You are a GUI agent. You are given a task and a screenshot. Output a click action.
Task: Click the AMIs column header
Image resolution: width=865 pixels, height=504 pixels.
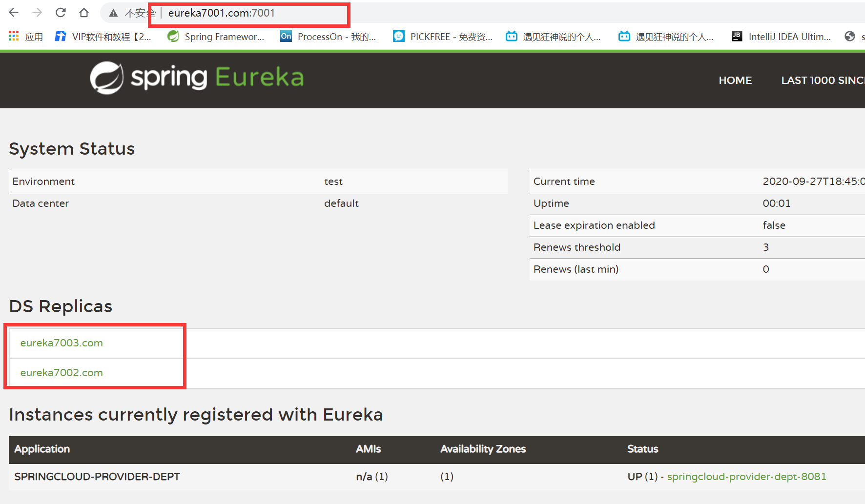pyautogui.click(x=368, y=449)
